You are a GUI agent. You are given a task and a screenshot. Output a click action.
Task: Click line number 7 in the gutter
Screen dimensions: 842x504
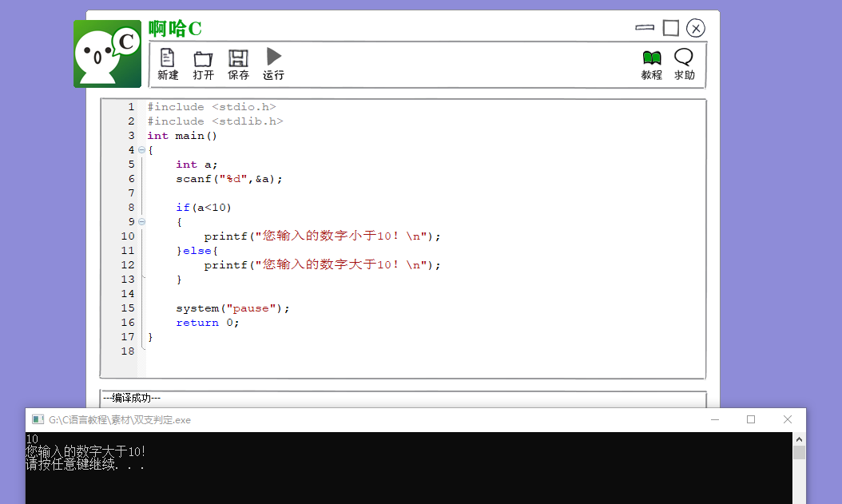click(131, 193)
